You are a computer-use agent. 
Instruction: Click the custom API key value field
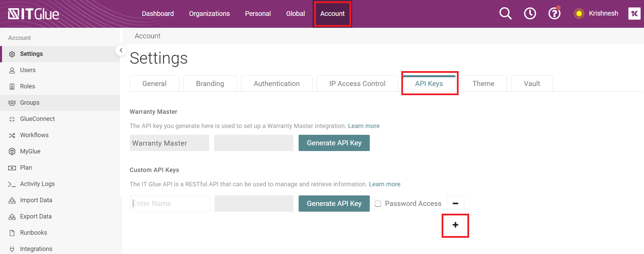point(254,204)
